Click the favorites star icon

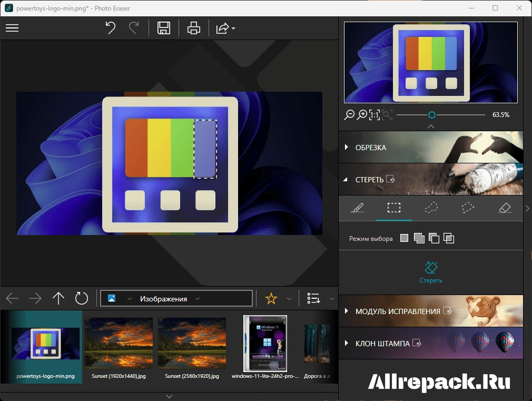[271, 298]
